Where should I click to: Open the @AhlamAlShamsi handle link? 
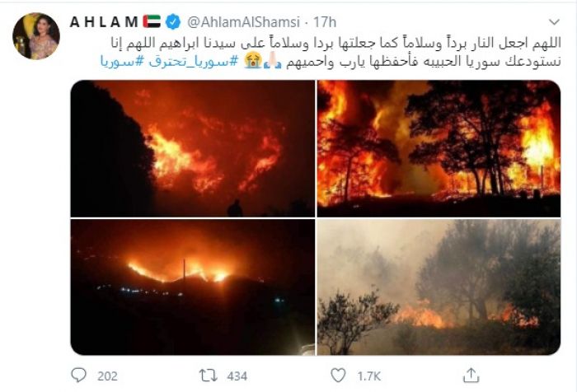(x=244, y=22)
